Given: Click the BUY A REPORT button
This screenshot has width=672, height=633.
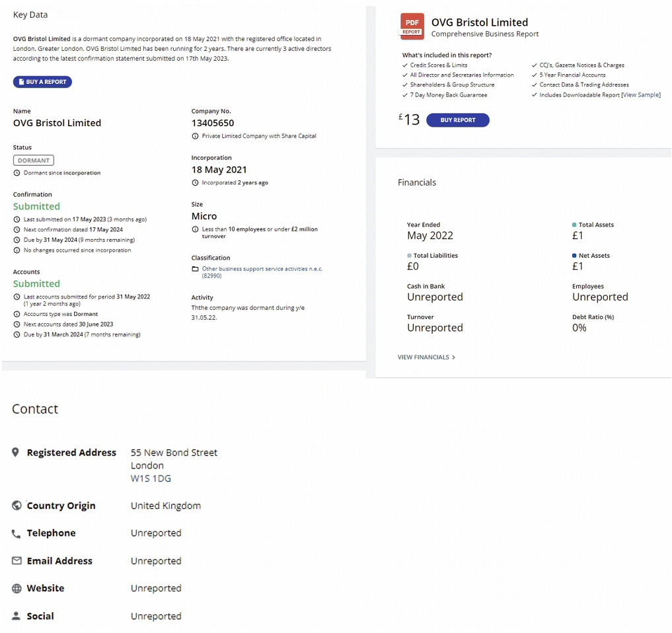Looking at the screenshot, I should click(x=42, y=82).
